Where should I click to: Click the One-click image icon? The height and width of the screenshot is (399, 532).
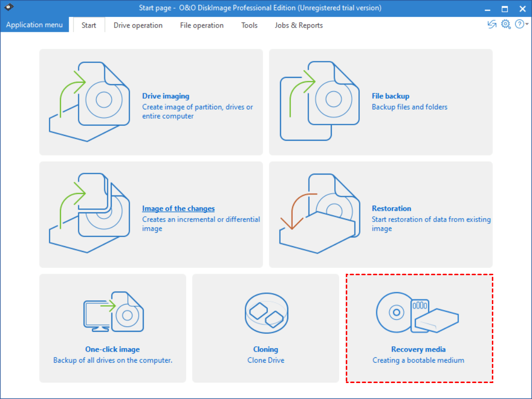coord(114,311)
